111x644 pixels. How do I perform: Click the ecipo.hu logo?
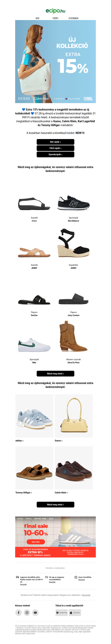tap(56, 11)
